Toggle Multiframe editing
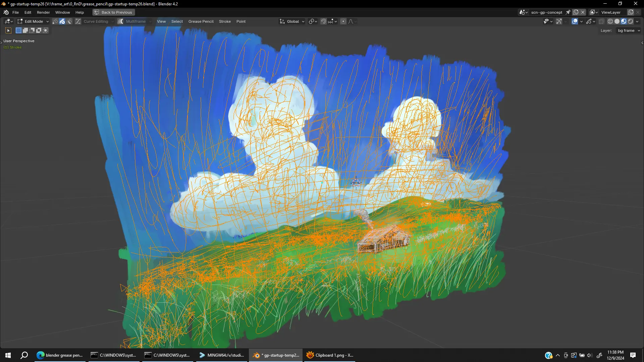Viewport: 644px width, 362px height. click(120, 21)
